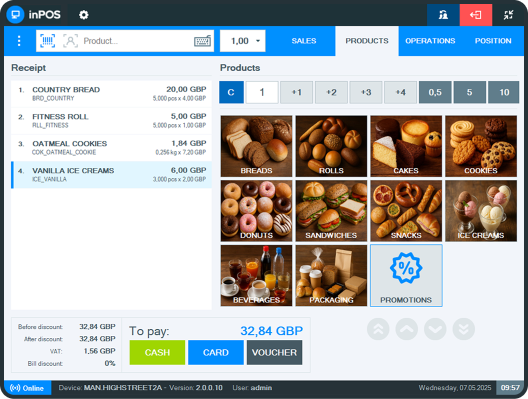
Task: Select customer with the person icon
Action: click(x=70, y=41)
